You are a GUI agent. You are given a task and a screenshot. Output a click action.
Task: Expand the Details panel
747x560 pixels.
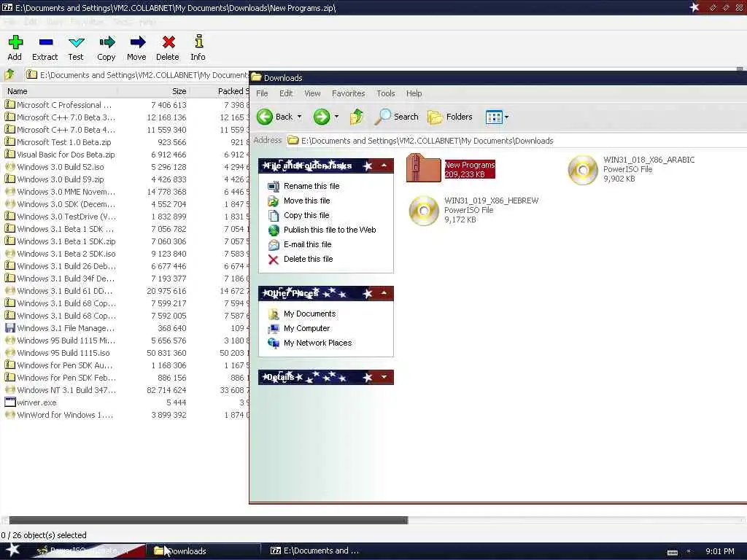pos(384,377)
